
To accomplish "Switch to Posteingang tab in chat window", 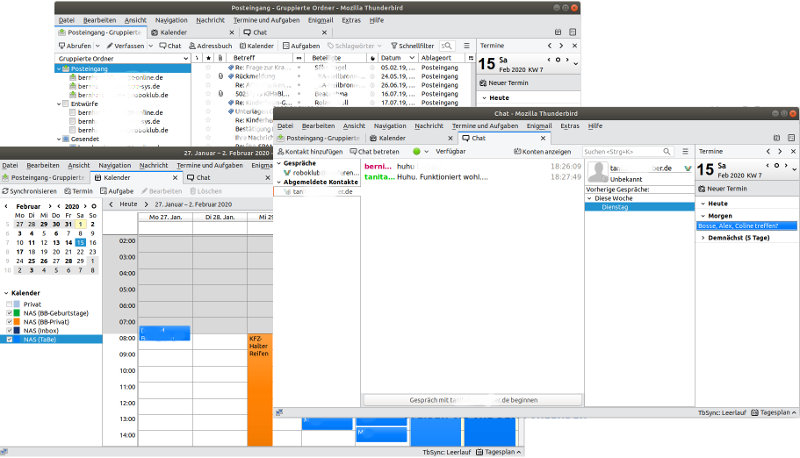I will click(320, 138).
